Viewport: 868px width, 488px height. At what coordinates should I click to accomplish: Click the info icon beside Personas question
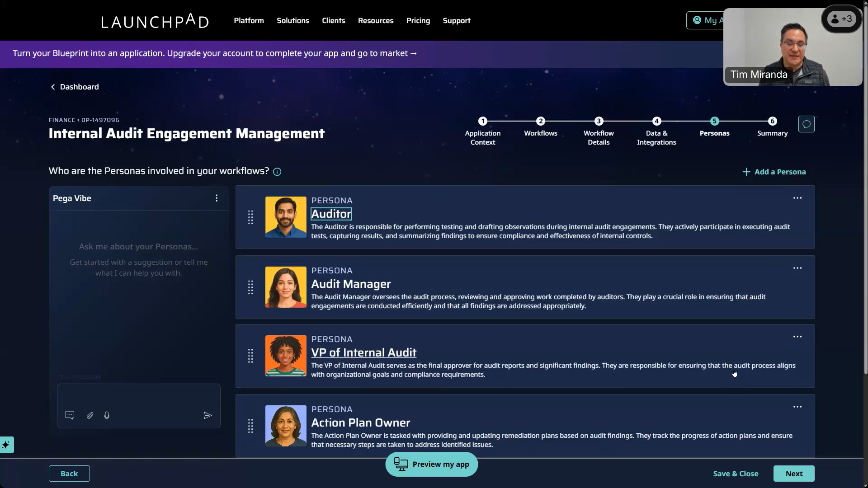pos(277,172)
